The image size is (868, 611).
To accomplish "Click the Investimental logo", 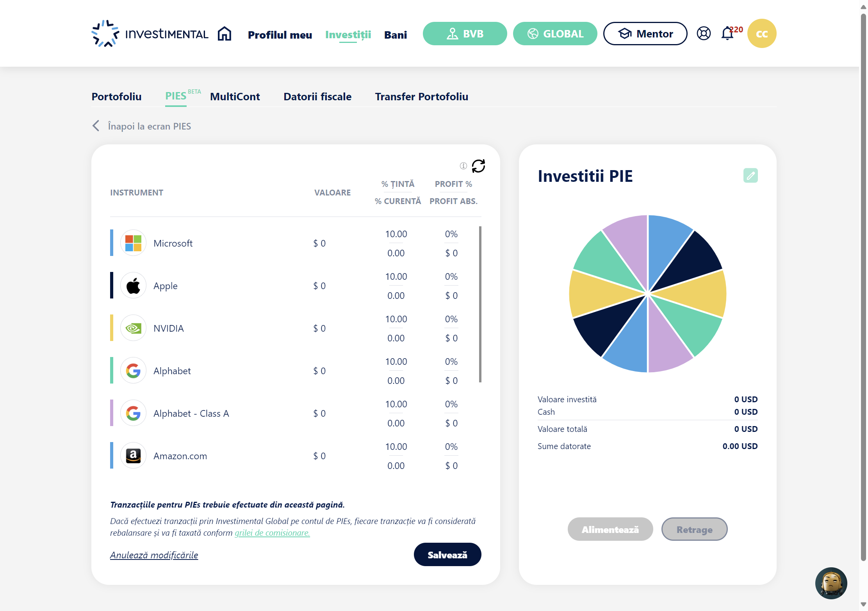I will [150, 34].
